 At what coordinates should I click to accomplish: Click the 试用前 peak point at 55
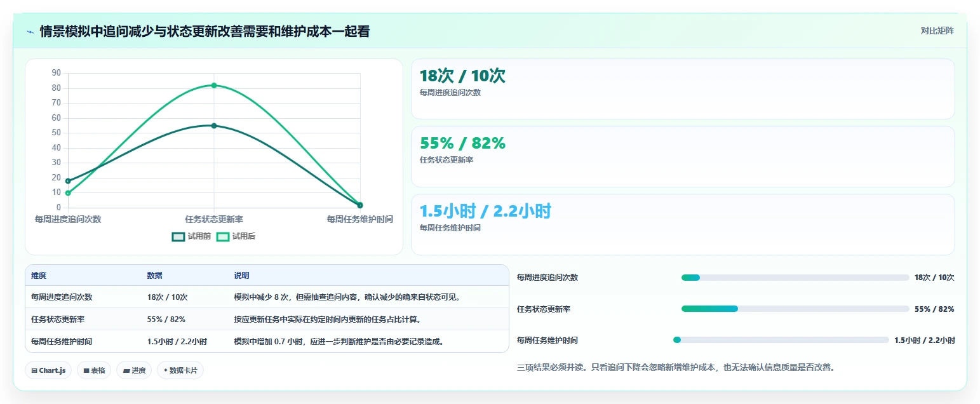214,126
